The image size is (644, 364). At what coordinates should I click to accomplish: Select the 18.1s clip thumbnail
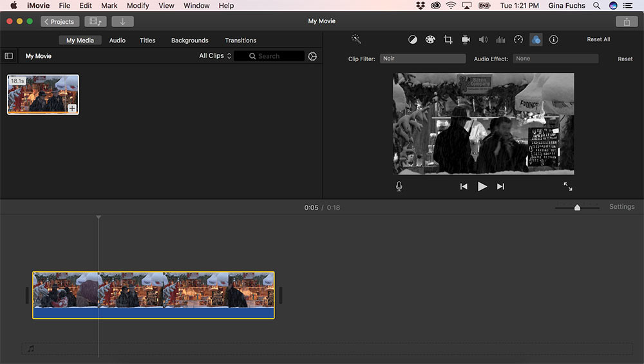pos(43,95)
